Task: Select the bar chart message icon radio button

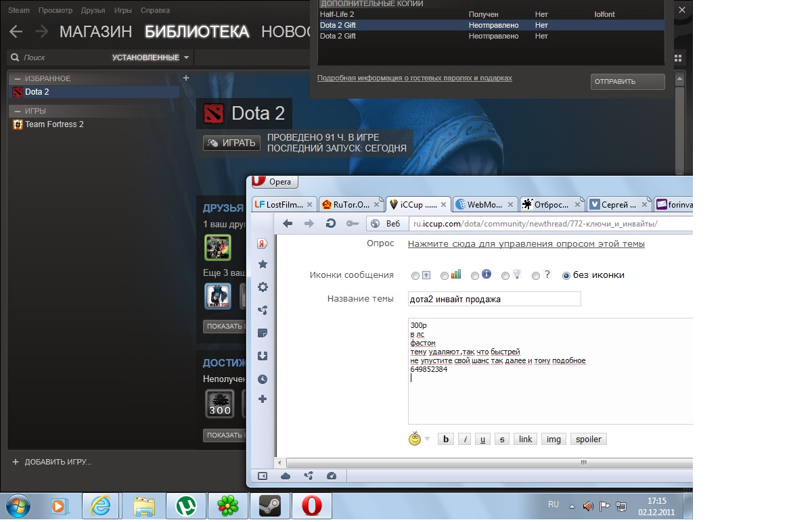Action: click(x=445, y=276)
